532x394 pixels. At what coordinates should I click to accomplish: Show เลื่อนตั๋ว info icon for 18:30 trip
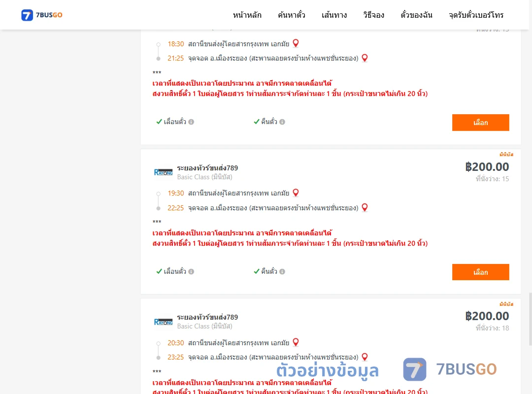(x=191, y=122)
